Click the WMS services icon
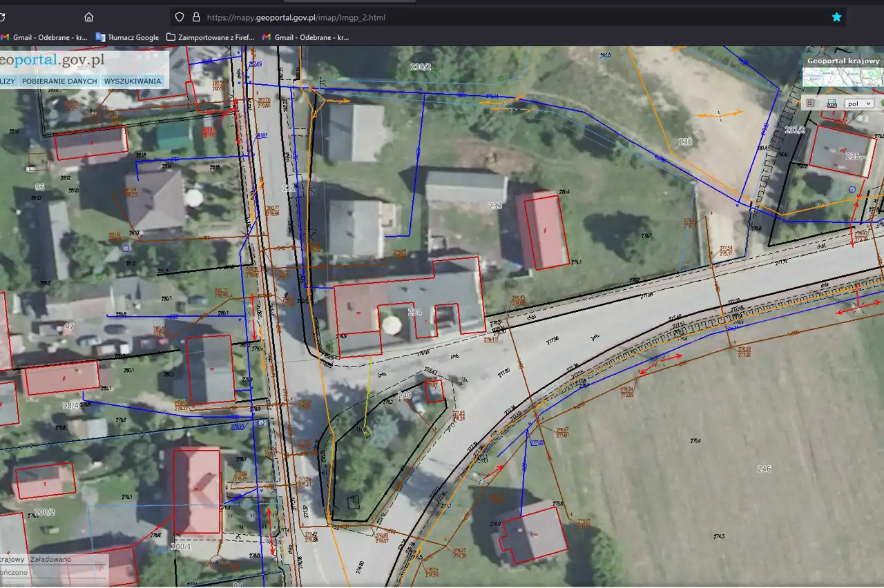This screenshot has height=588, width=884. pos(832,103)
